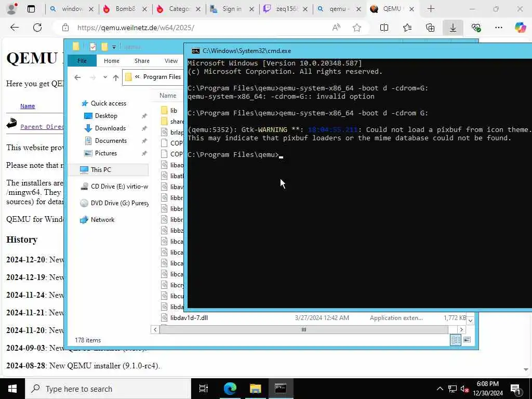
Task: Expand hidden path chevron before Program Files
Action: (137, 77)
